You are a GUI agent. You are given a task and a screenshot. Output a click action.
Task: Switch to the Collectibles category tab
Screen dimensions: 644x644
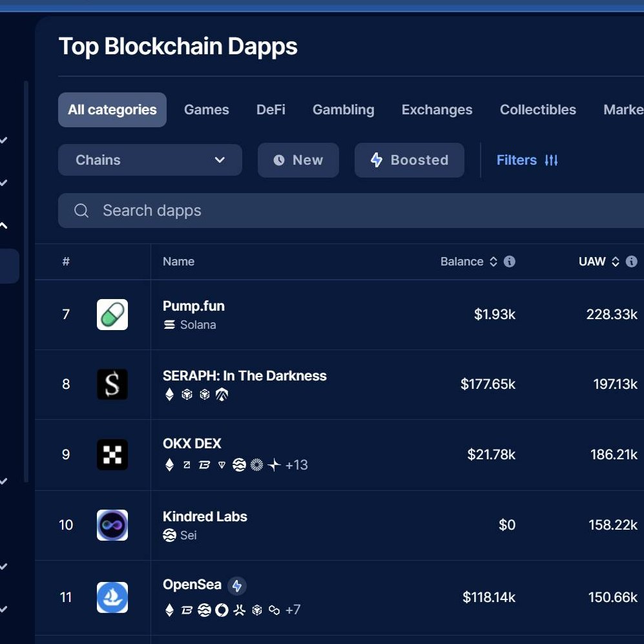pos(537,110)
